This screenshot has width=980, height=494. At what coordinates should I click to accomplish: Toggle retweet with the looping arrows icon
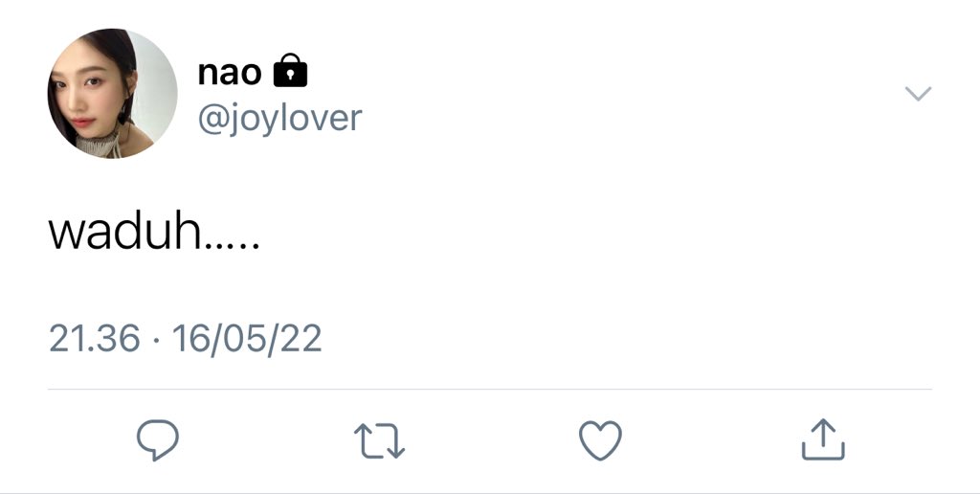(x=379, y=440)
